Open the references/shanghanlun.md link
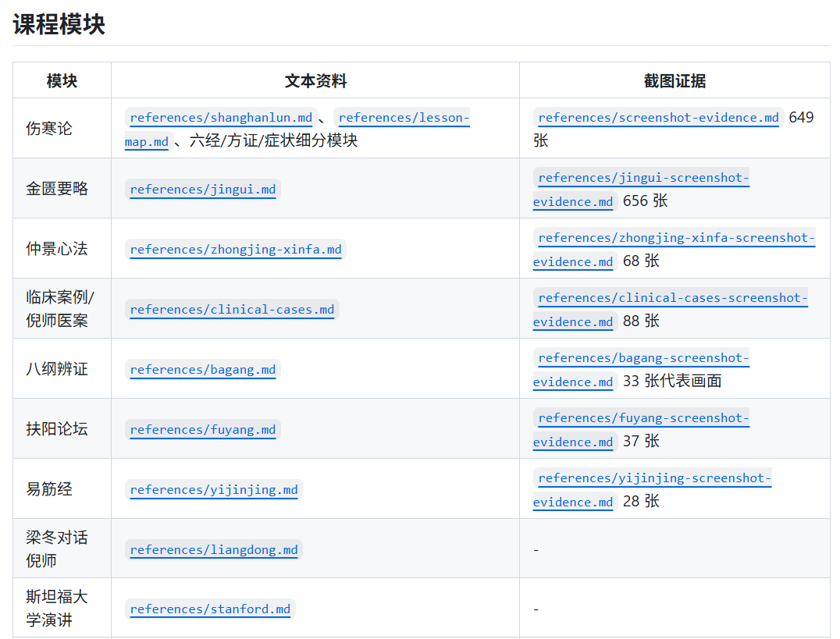Viewport: 840px width, 639px height. 221,117
